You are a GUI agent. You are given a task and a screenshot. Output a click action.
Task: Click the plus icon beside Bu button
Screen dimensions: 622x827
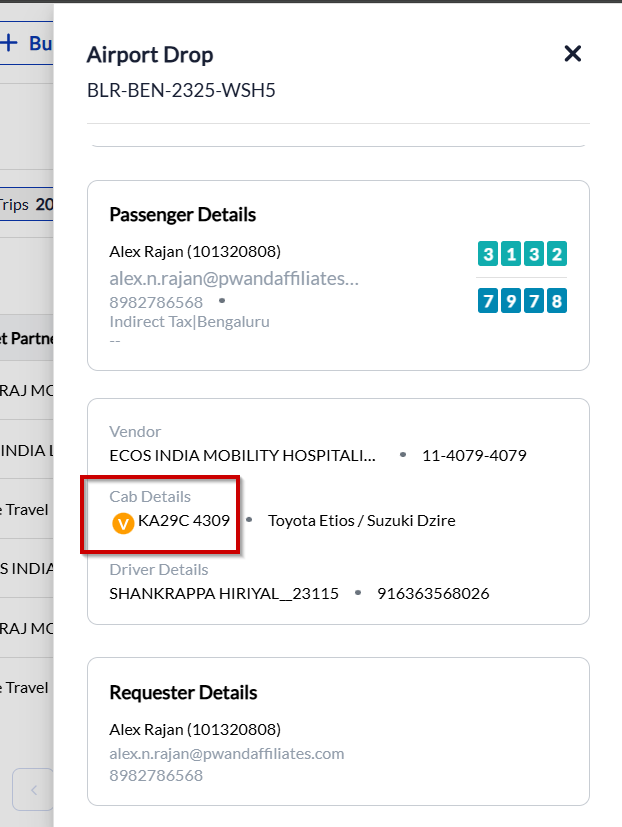[9, 42]
